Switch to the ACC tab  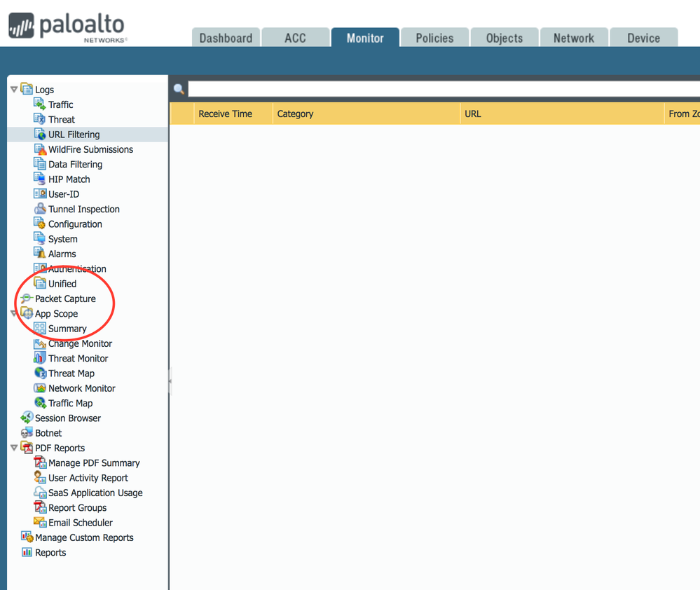point(296,38)
